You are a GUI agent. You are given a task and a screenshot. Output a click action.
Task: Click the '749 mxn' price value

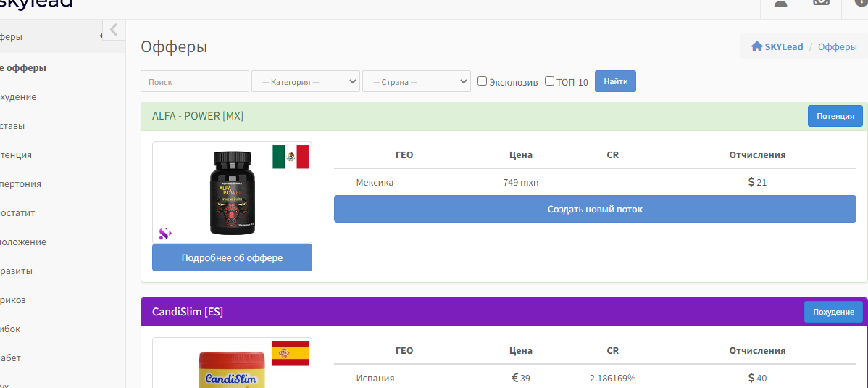[520, 182]
